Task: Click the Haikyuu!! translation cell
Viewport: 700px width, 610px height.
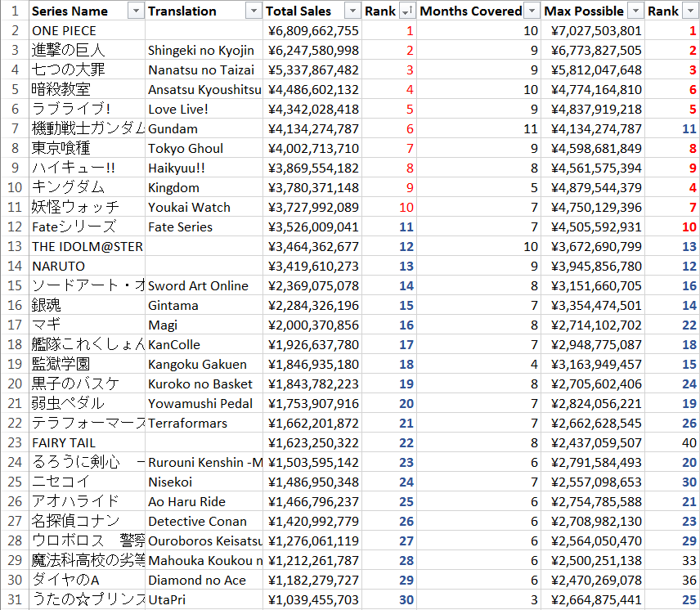Action: click(x=204, y=168)
